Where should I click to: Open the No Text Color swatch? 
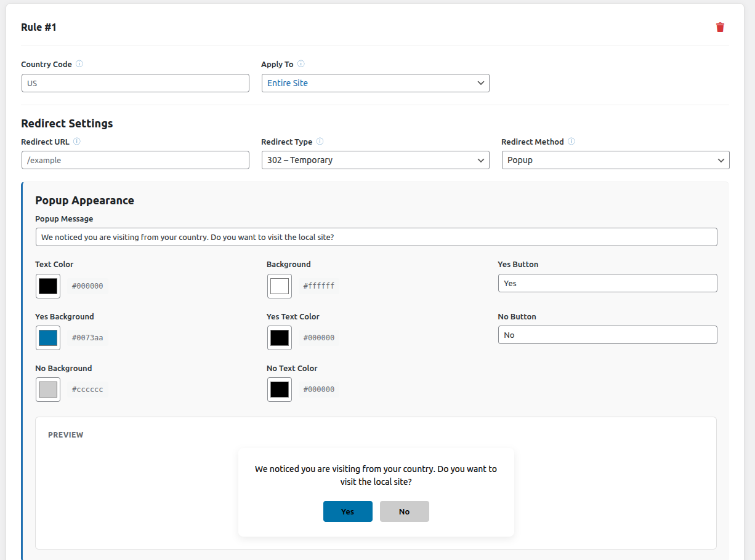coord(280,390)
